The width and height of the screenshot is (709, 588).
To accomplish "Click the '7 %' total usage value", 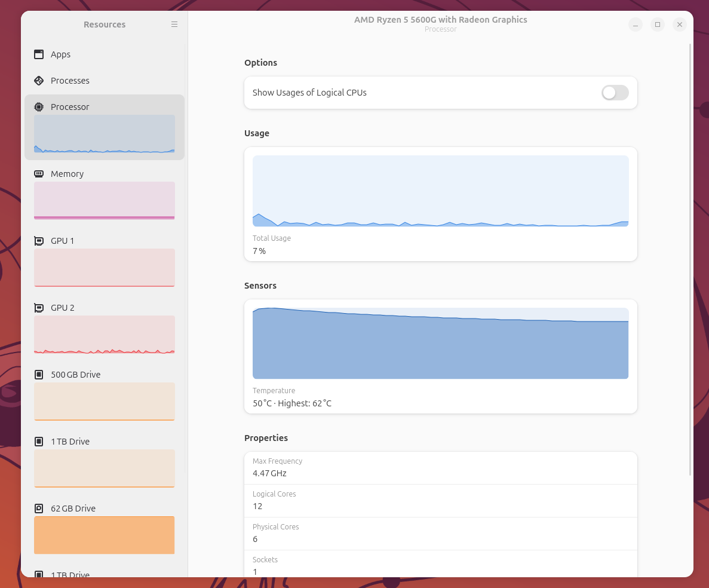I will 259,251.
